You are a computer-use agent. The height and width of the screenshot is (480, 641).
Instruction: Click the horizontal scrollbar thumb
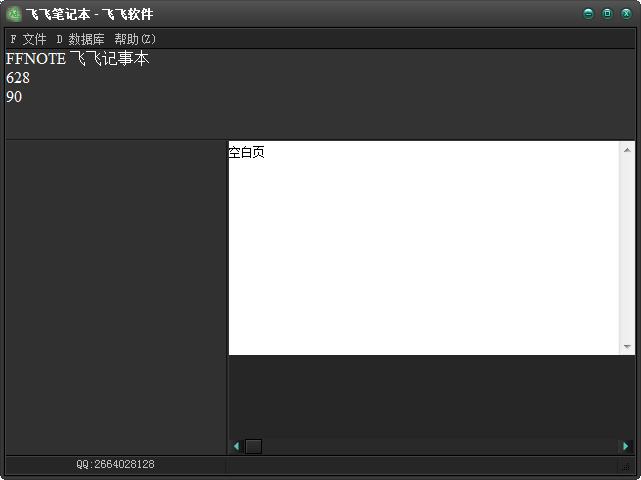coord(253,446)
